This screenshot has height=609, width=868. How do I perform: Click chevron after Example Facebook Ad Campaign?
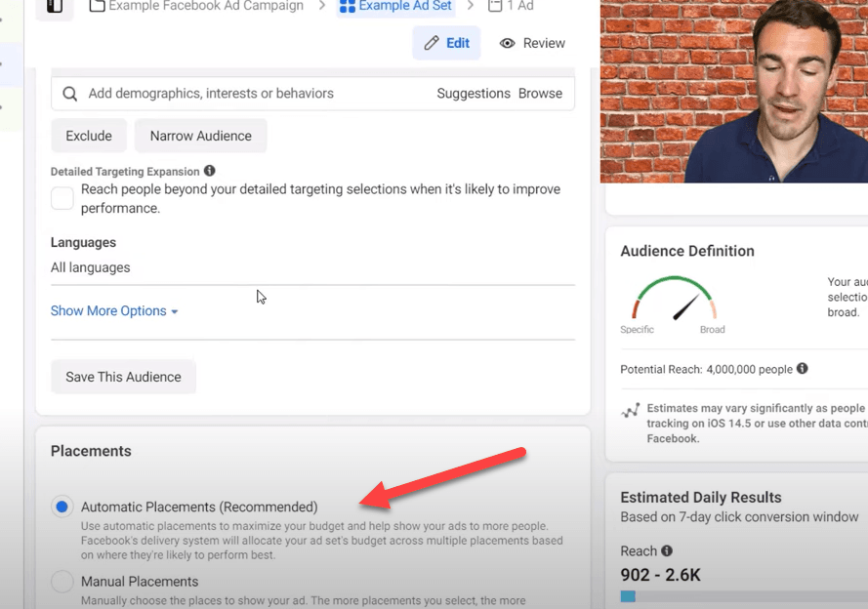pyautogui.click(x=321, y=6)
